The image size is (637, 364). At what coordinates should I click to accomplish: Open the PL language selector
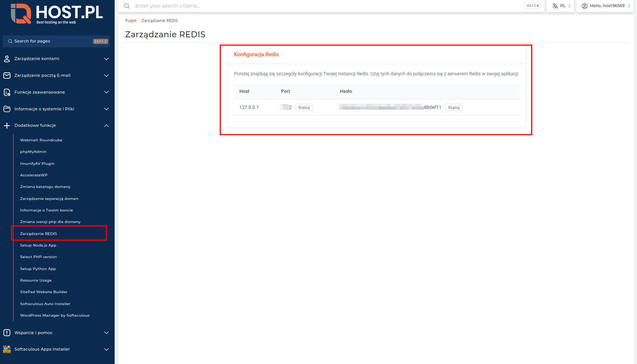point(561,6)
